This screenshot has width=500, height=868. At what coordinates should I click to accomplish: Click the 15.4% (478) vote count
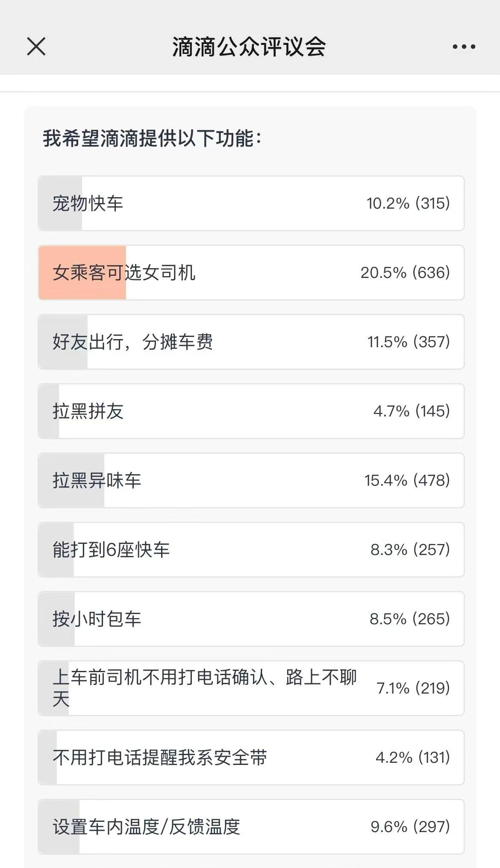click(407, 481)
